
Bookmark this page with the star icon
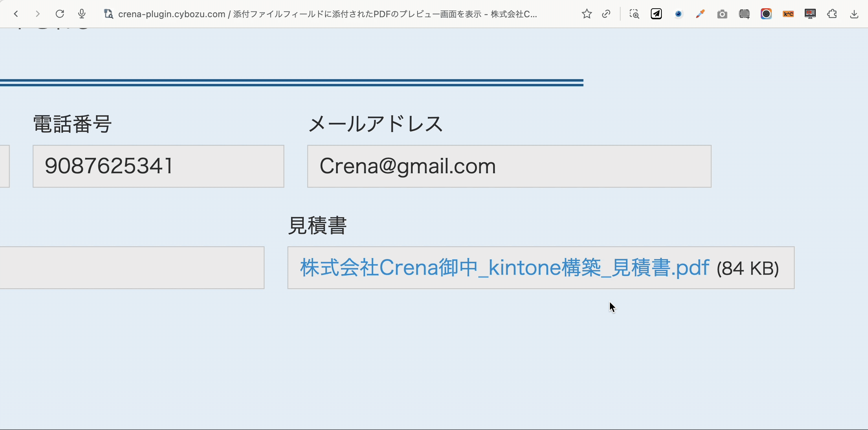click(x=587, y=14)
